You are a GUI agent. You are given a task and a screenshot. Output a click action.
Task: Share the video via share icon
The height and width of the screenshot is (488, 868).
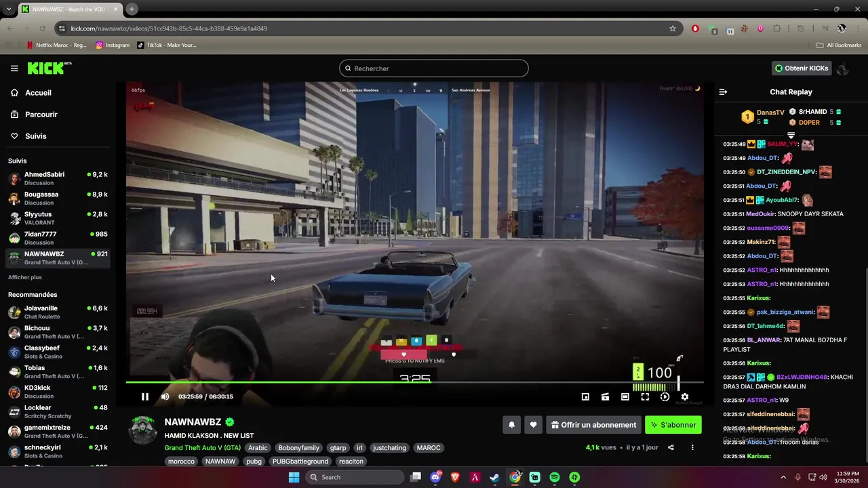point(671,447)
